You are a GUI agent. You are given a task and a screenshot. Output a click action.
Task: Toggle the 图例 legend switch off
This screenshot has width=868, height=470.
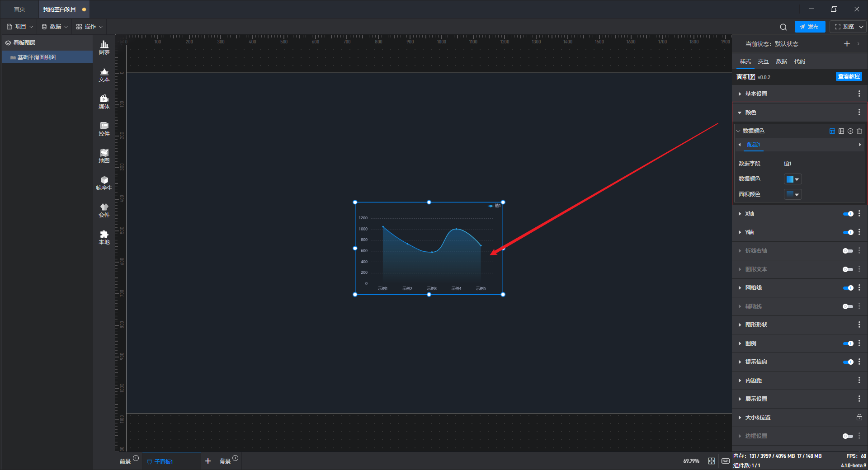848,343
